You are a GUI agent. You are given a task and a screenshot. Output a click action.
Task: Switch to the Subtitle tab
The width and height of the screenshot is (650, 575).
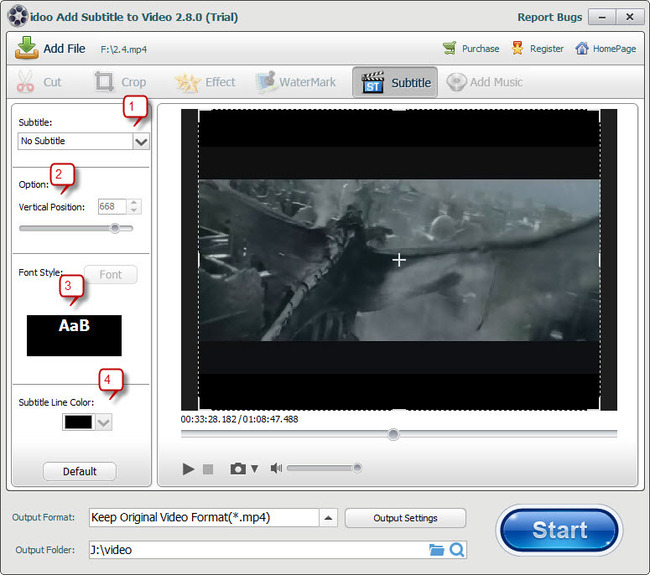(x=394, y=82)
